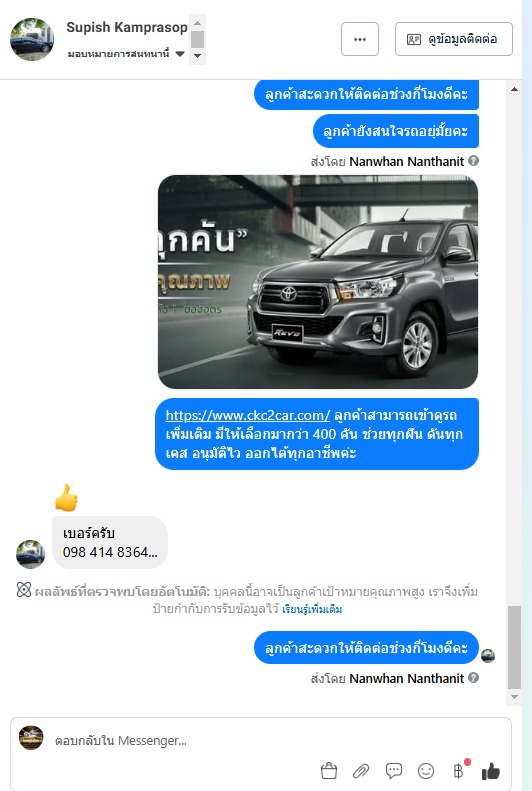Click the เรียนรู้เพิ่มเติม link
The height and width of the screenshot is (791, 532).
coord(312,609)
